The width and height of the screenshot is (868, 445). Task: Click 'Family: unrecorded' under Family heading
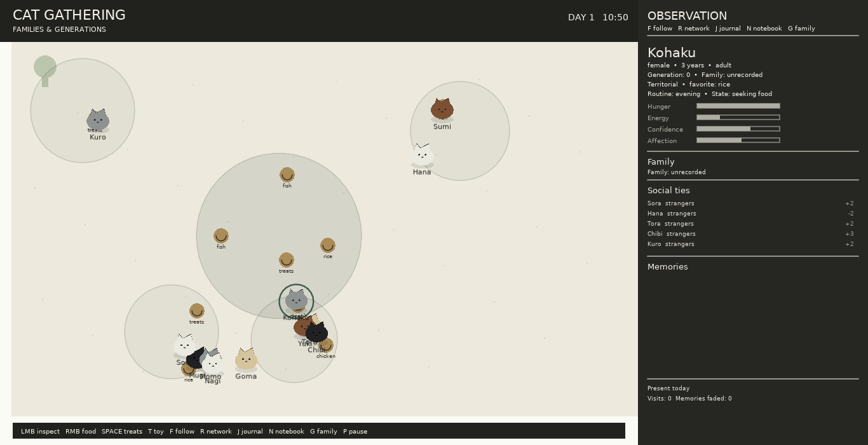[677, 172]
